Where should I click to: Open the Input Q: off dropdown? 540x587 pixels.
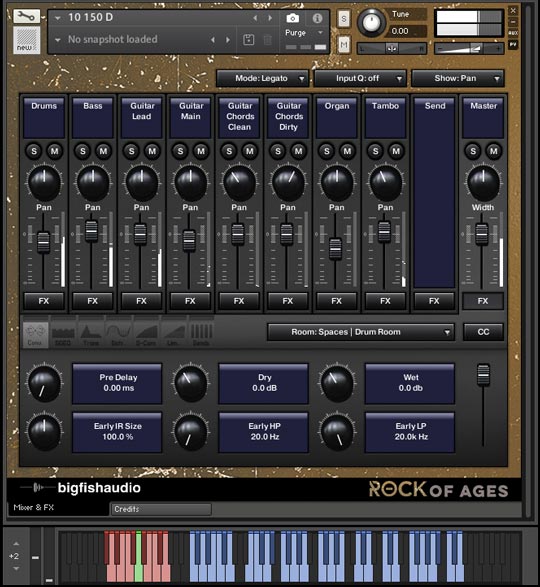click(x=360, y=79)
